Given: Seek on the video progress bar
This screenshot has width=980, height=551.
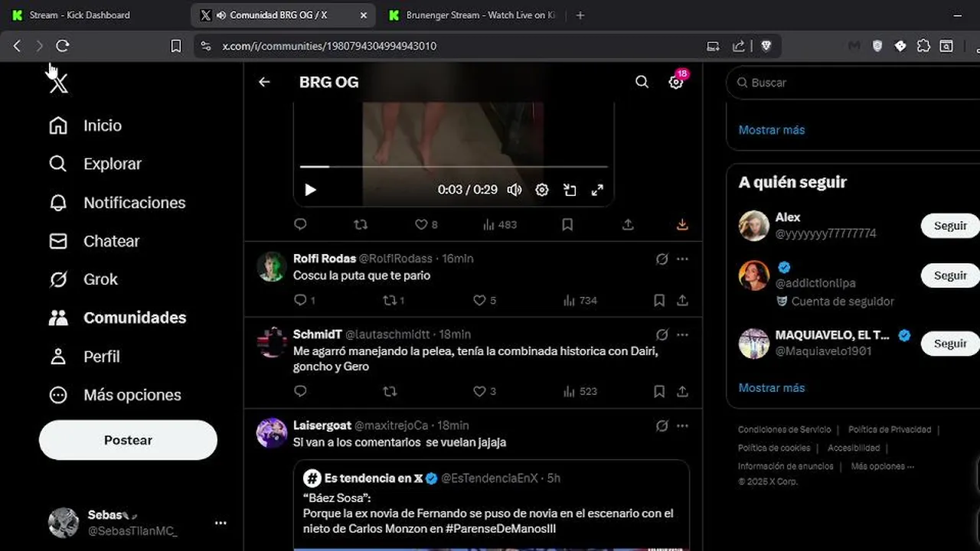Looking at the screenshot, I should click(453, 166).
